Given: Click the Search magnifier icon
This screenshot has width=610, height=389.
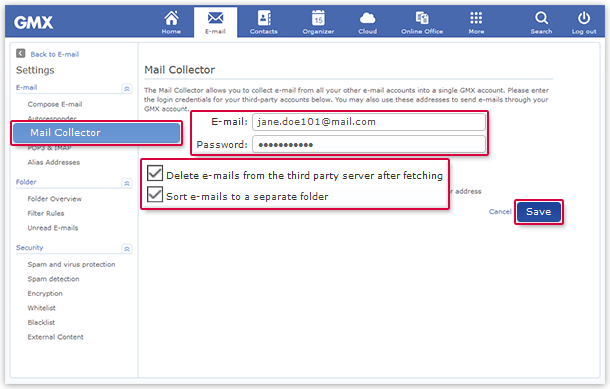Looking at the screenshot, I should [x=541, y=18].
